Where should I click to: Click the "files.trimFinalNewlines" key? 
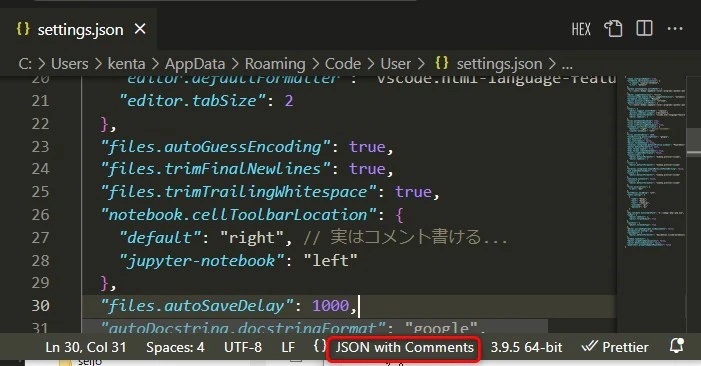[x=216, y=169]
